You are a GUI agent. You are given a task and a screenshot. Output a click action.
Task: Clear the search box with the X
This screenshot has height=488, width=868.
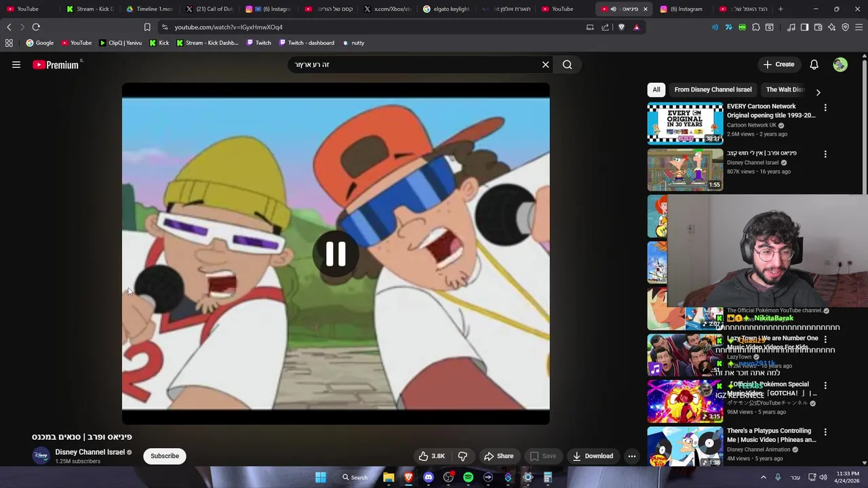[x=545, y=64]
